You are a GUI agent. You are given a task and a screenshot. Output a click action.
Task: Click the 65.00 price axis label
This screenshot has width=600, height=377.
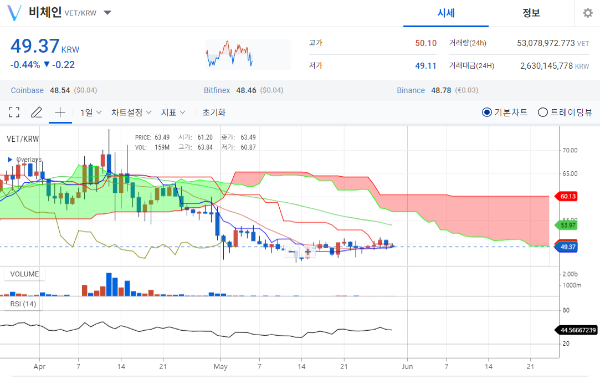click(570, 173)
